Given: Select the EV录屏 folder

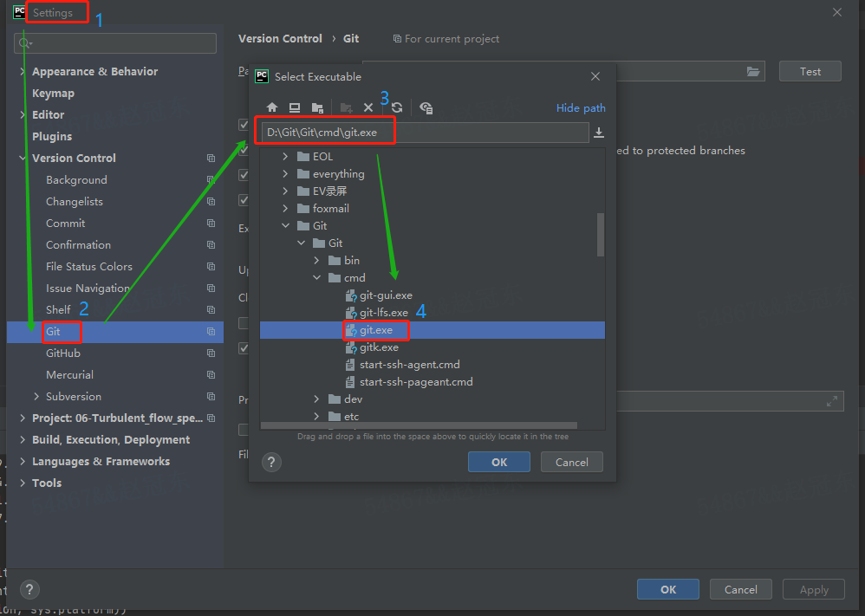Looking at the screenshot, I should click(x=329, y=191).
